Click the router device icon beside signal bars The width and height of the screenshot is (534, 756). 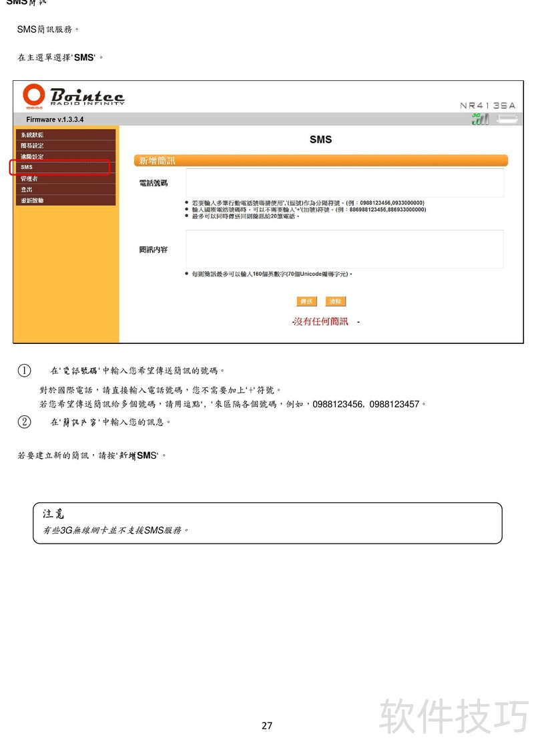click(x=507, y=120)
